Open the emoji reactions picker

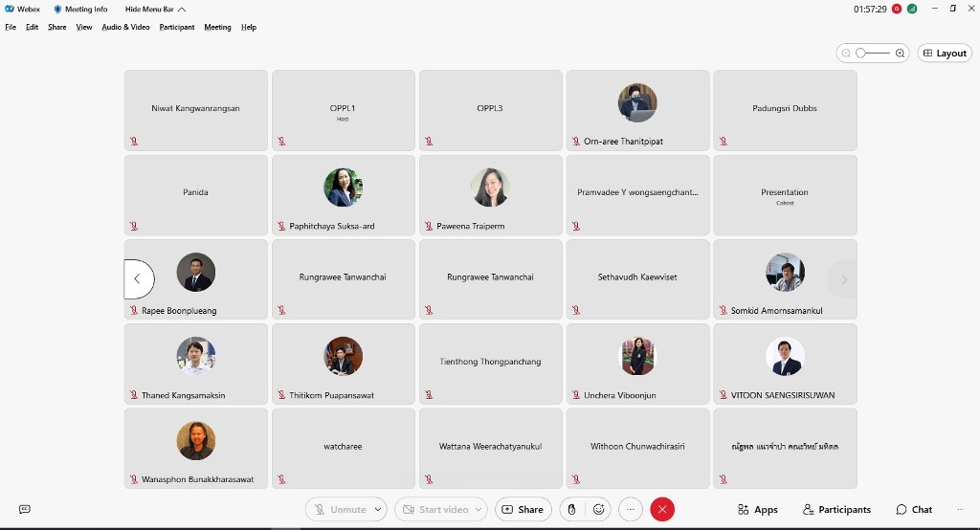pyautogui.click(x=599, y=510)
